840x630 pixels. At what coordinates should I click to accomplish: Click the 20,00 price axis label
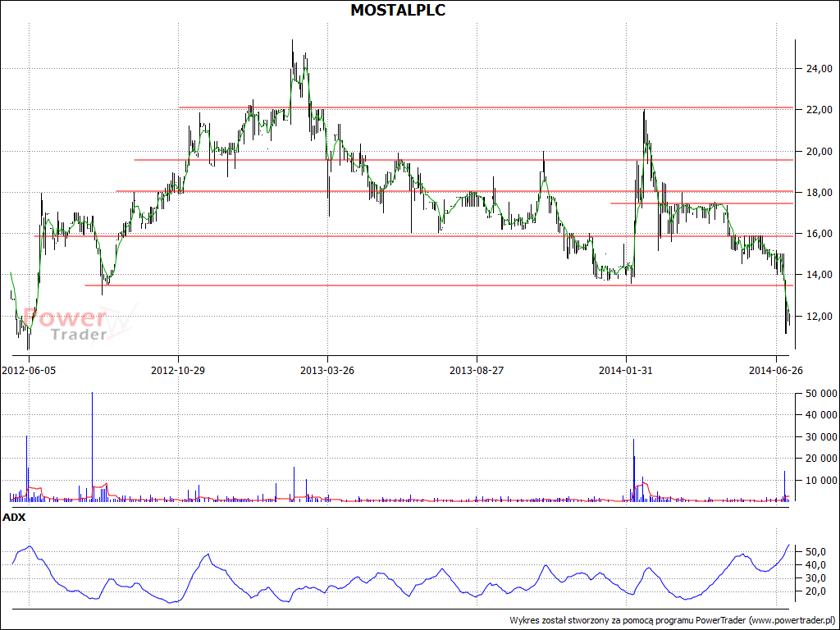pyautogui.click(x=819, y=151)
